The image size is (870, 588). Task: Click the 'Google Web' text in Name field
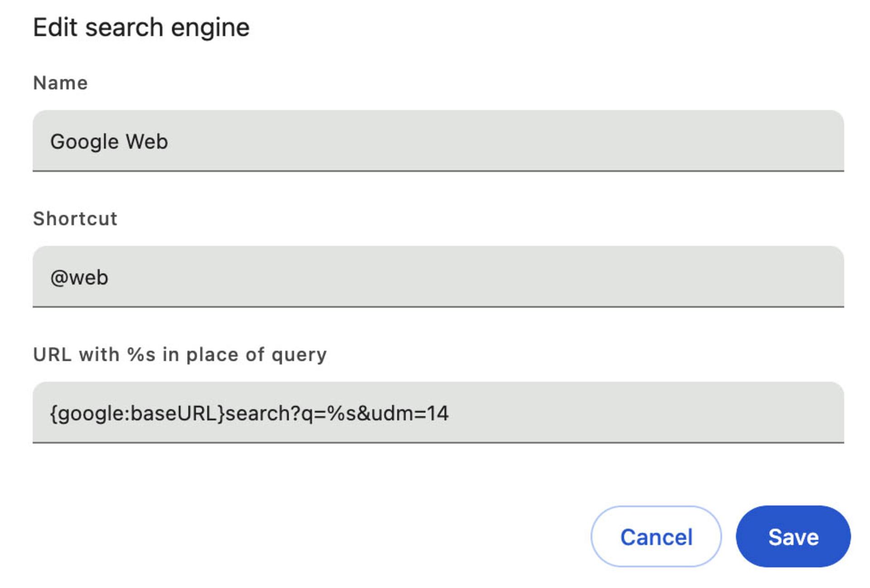tap(109, 142)
